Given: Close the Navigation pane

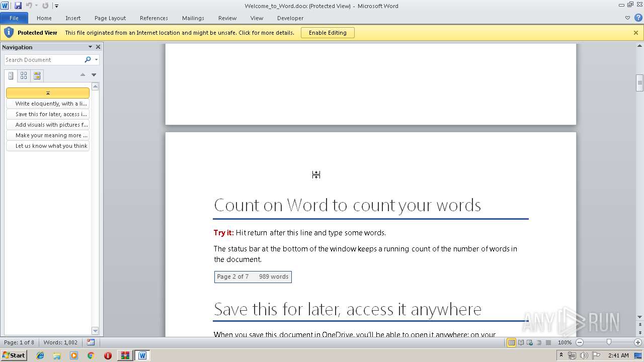Looking at the screenshot, I should point(98,47).
